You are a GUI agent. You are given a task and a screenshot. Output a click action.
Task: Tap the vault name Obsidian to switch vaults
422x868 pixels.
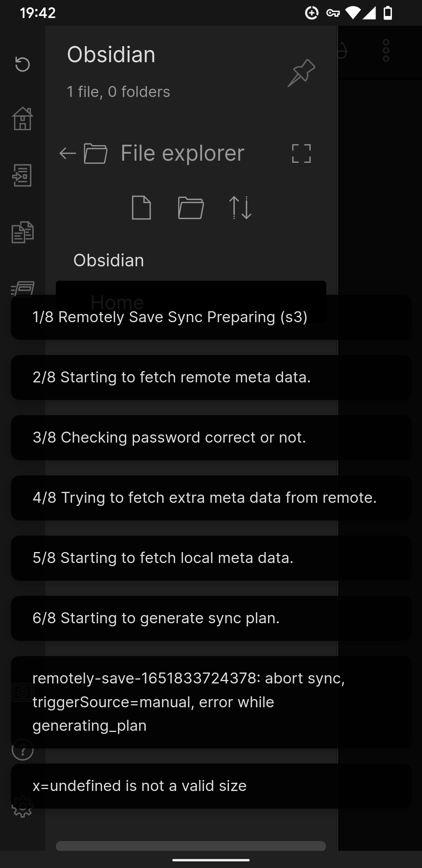[111, 54]
